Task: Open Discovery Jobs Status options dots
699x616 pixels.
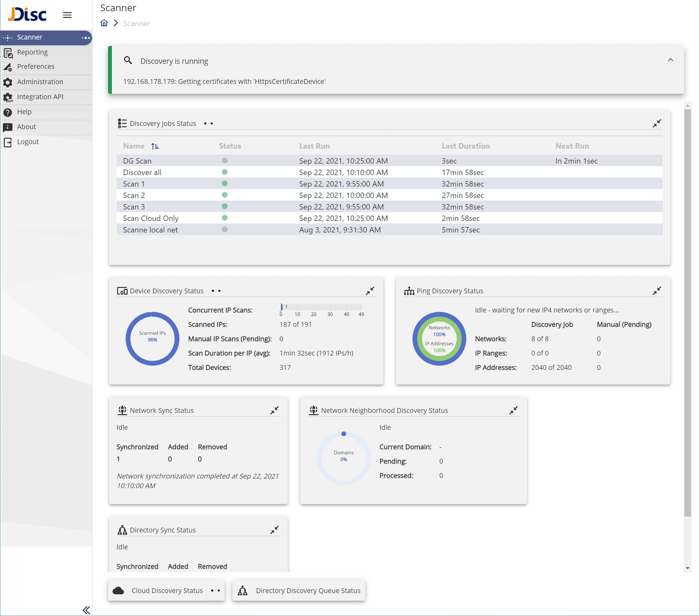Action: [208, 123]
